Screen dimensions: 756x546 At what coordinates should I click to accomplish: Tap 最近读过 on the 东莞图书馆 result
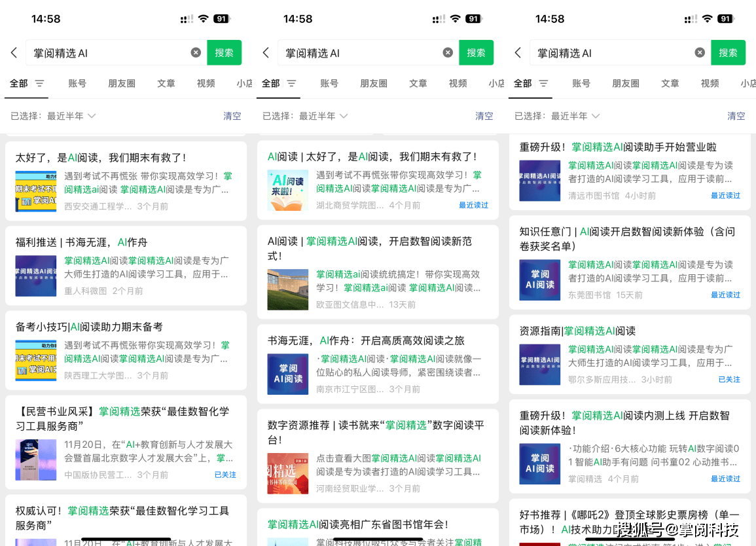click(726, 295)
